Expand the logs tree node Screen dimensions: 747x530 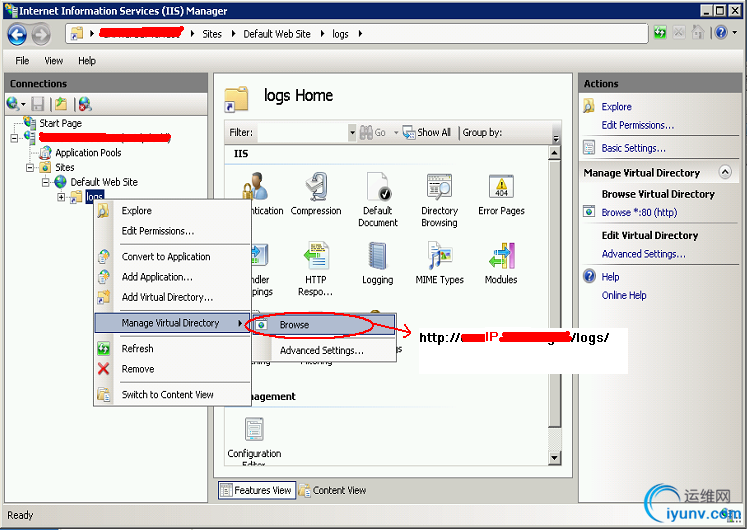[x=61, y=197]
